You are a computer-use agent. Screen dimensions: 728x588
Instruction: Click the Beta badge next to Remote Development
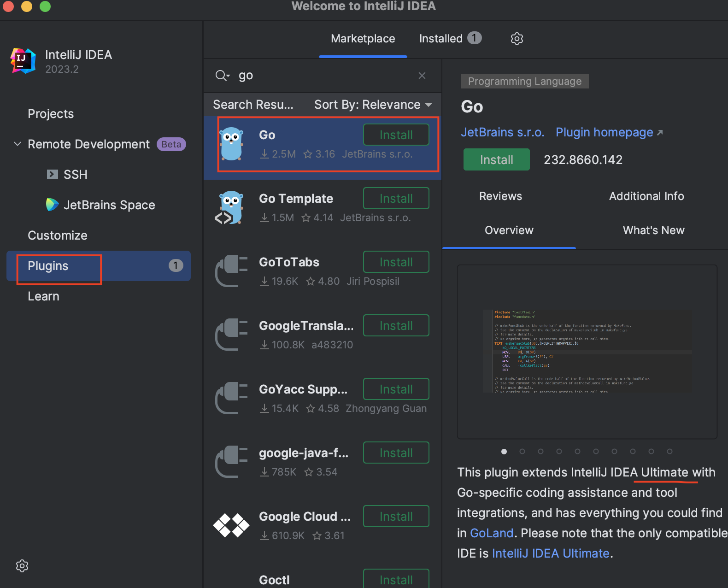point(171,144)
